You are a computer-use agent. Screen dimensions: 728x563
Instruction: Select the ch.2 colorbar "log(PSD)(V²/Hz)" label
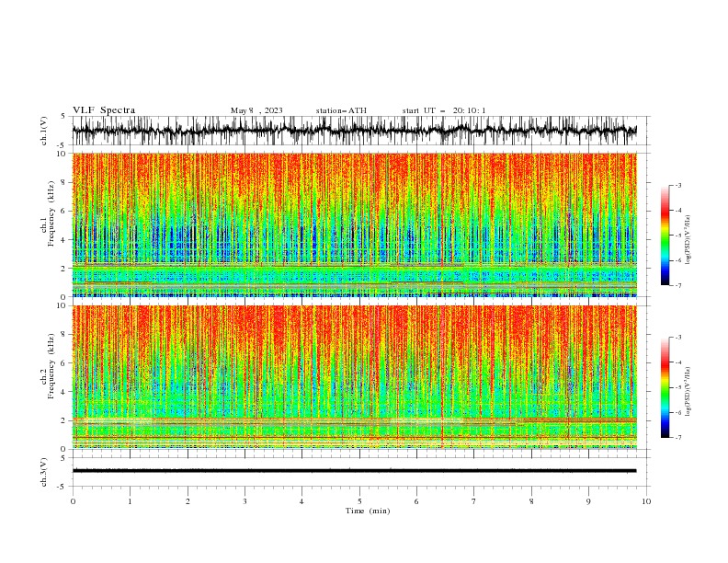688,392
